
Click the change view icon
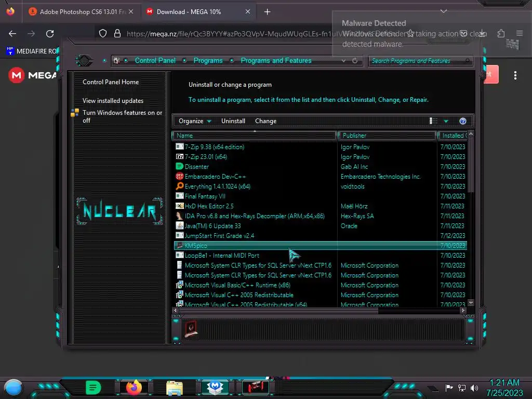(433, 121)
